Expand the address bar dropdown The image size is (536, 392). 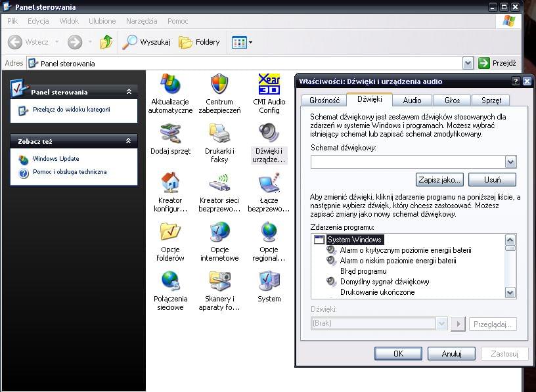[x=468, y=63]
